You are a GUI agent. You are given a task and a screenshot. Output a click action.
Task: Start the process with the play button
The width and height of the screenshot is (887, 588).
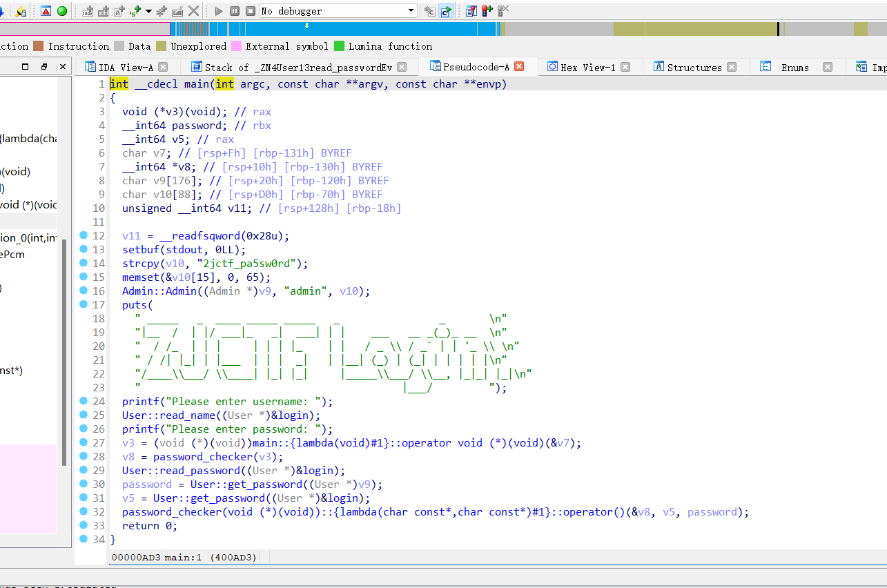[x=219, y=11]
